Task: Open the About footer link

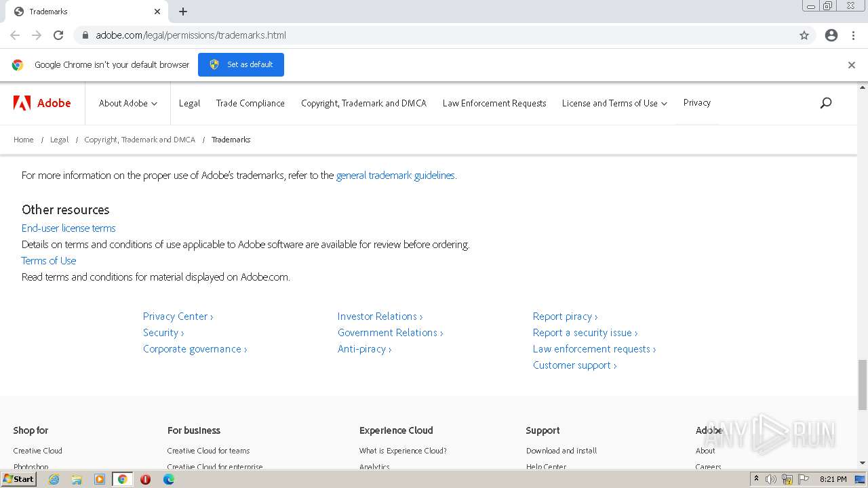Action: [x=705, y=451]
